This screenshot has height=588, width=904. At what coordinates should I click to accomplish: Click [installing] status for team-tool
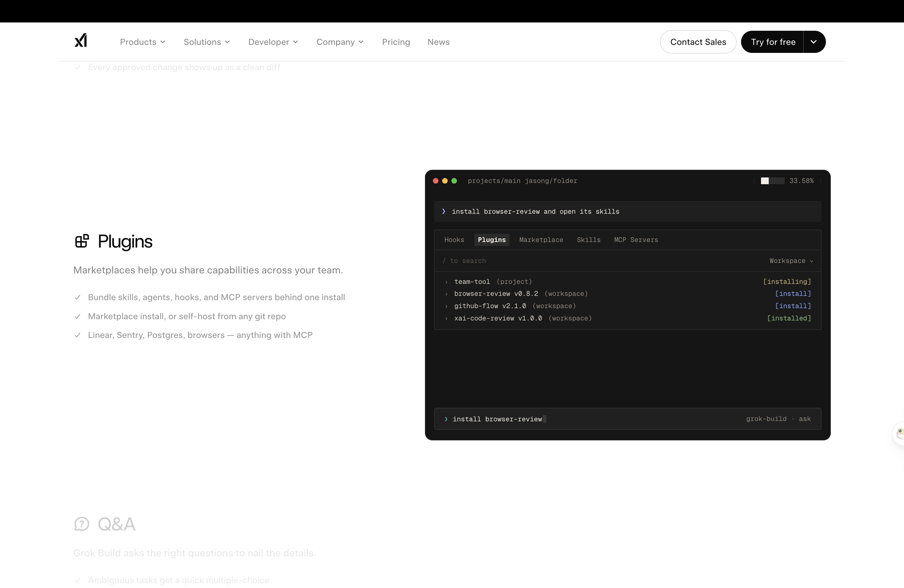point(787,281)
